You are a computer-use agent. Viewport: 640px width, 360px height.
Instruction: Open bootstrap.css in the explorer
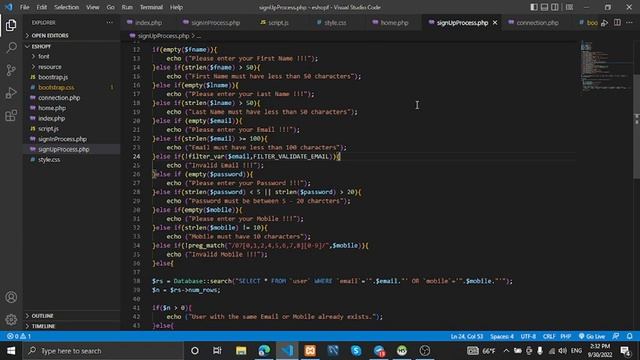(x=71, y=87)
